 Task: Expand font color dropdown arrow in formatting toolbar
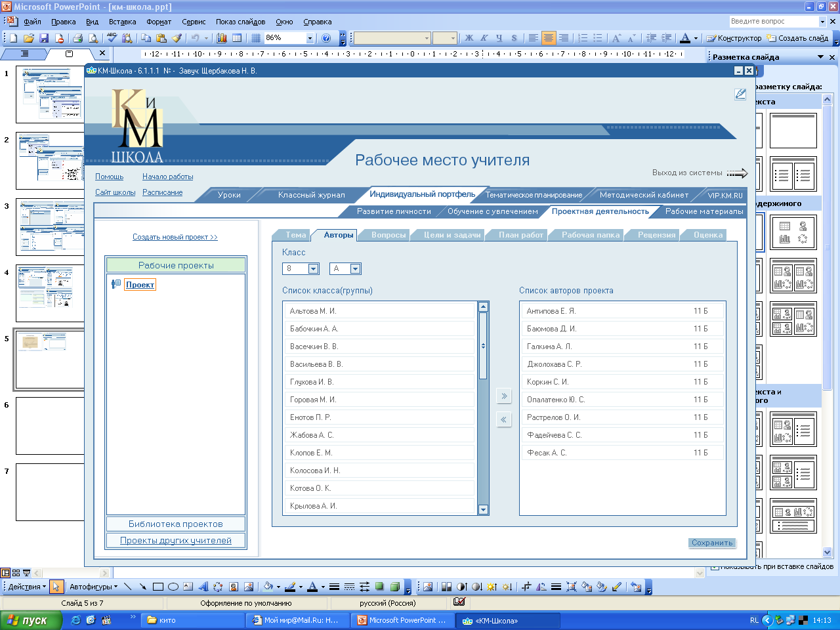click(696, 38)
